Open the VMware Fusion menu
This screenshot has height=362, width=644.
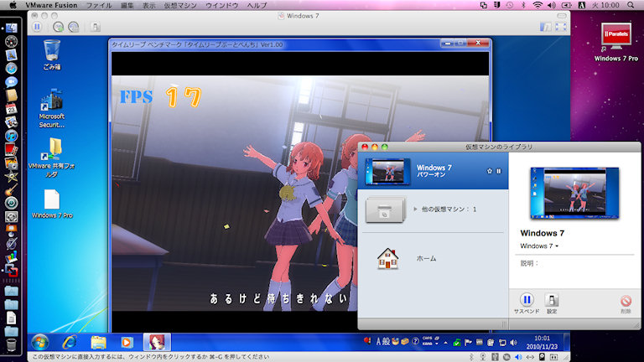point(51,5)
